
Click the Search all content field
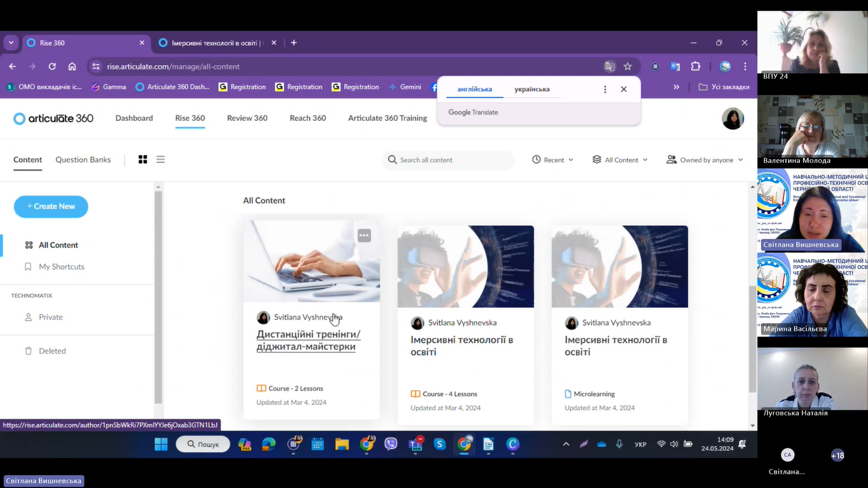[453, 160]
